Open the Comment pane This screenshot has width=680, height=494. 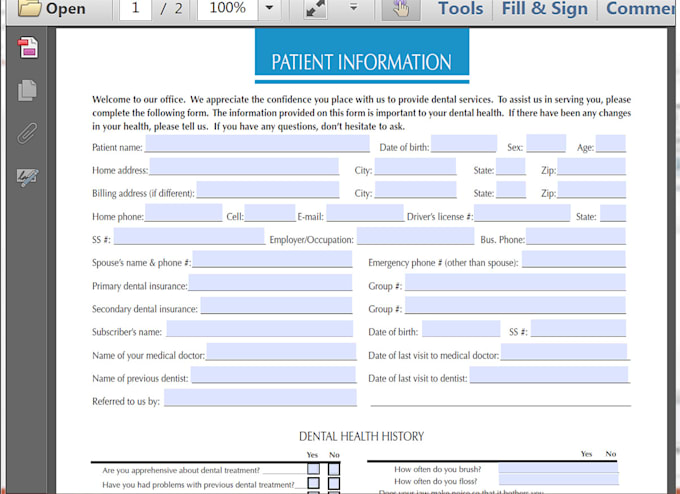pos(642,8)
